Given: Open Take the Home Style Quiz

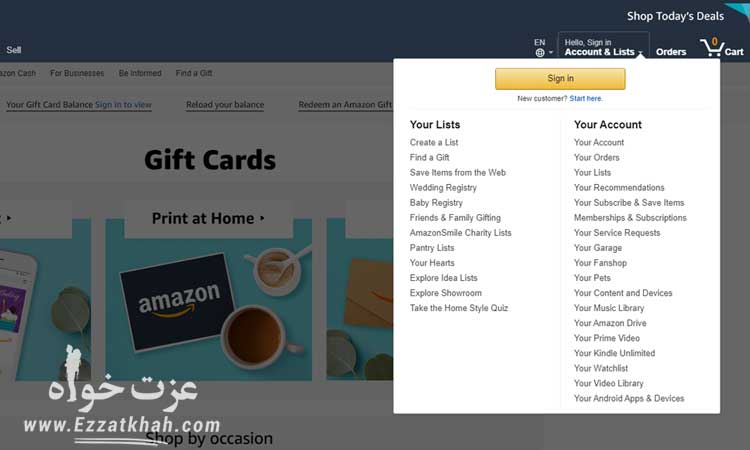Looking at the screenshot, I should pos(459,308).
